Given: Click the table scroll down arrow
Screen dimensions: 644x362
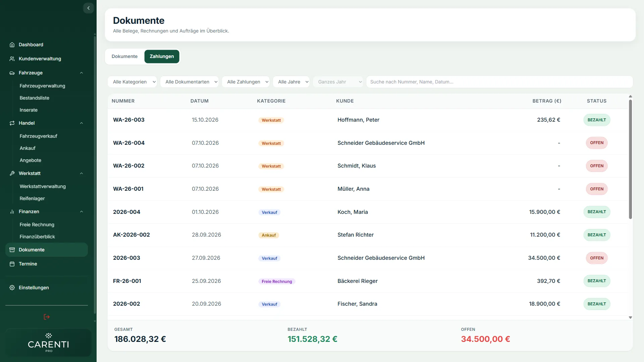Looking at the screenshot, I should coord(630,317).
